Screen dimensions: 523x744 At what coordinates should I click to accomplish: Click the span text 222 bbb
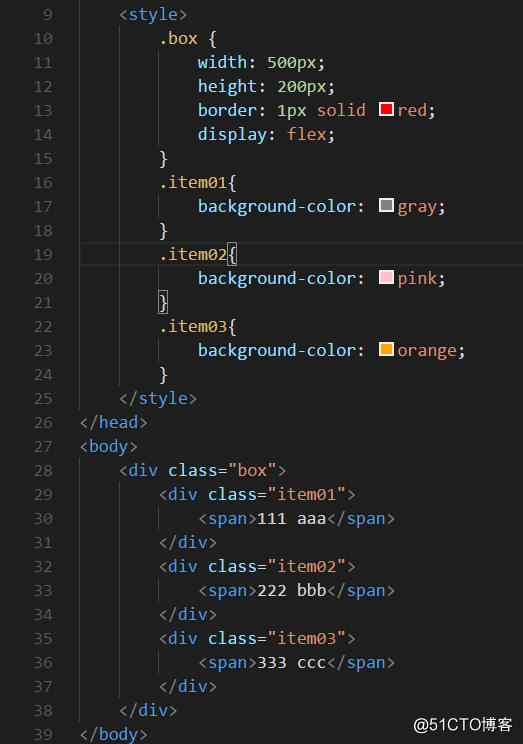291,591
